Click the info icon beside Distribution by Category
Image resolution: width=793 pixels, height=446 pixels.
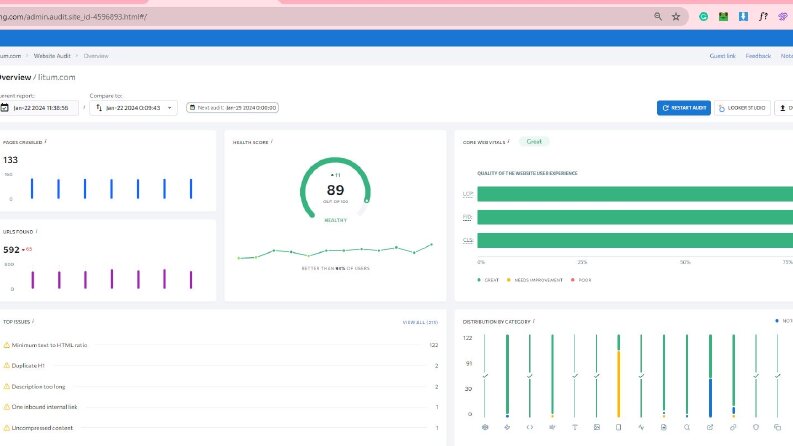tap(534, 321)
